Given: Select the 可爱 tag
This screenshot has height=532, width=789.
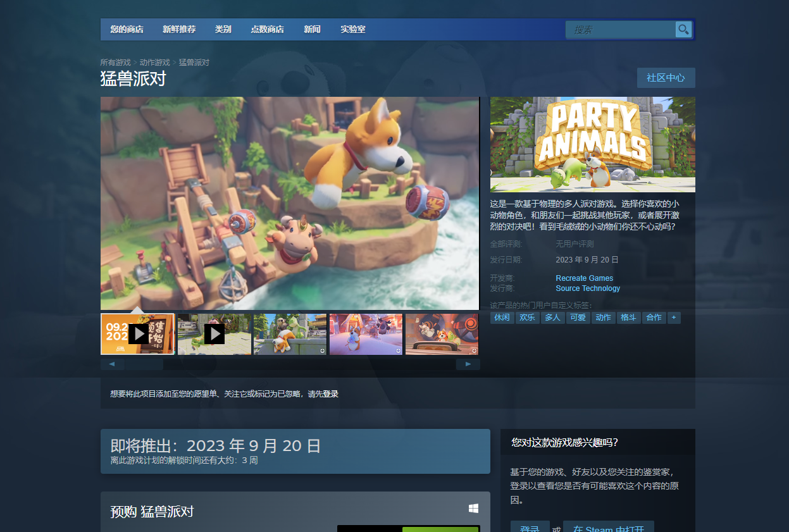Looking at the screenshot, I should click(x=578, y=318).
